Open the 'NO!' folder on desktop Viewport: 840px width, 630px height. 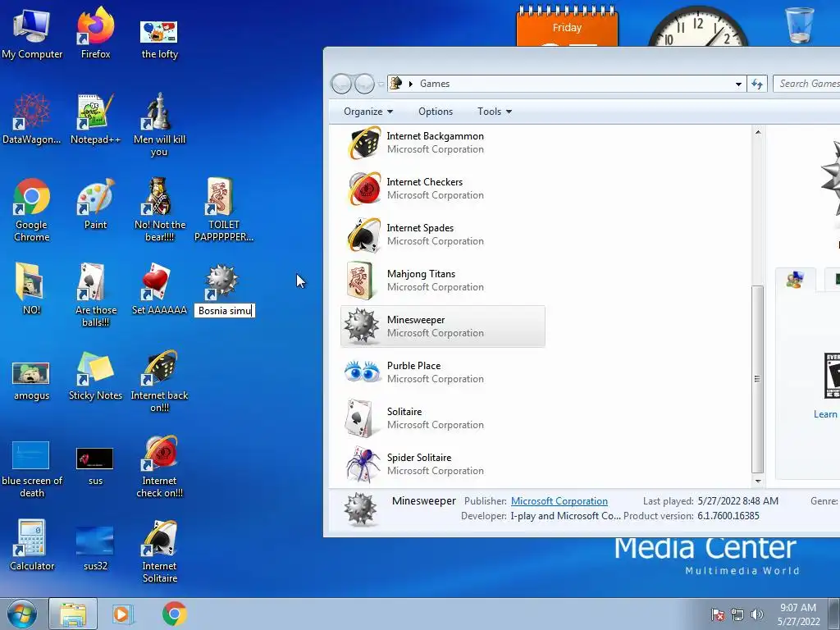tap(32, 288)
